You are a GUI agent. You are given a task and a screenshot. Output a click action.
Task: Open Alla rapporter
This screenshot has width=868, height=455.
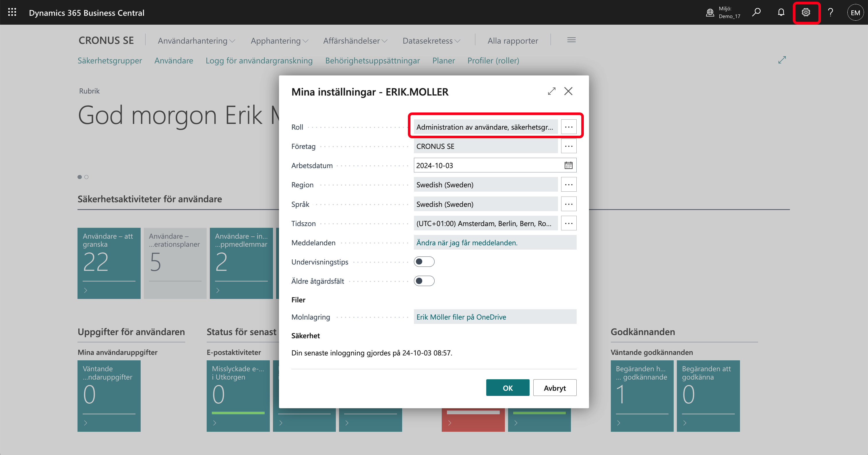[513, 41]
